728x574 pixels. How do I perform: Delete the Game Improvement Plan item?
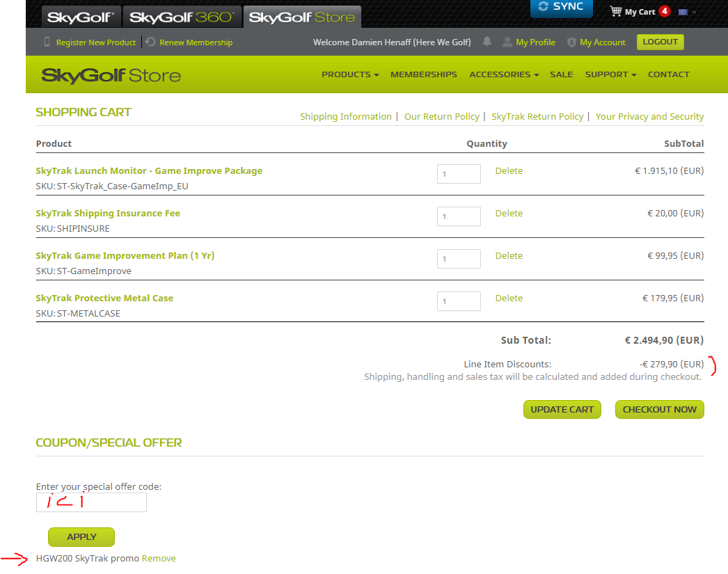point(509,255)
